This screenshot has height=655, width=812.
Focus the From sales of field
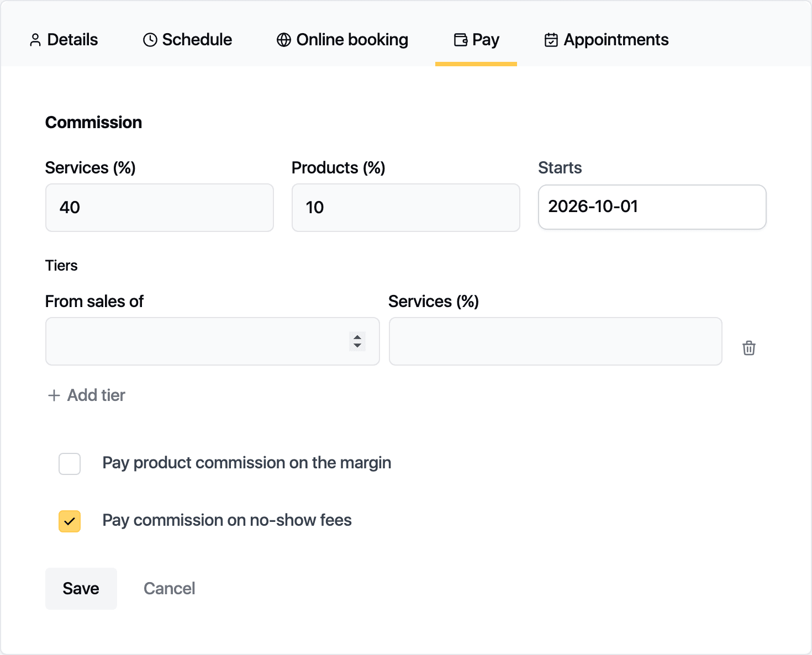coord(213,341)
